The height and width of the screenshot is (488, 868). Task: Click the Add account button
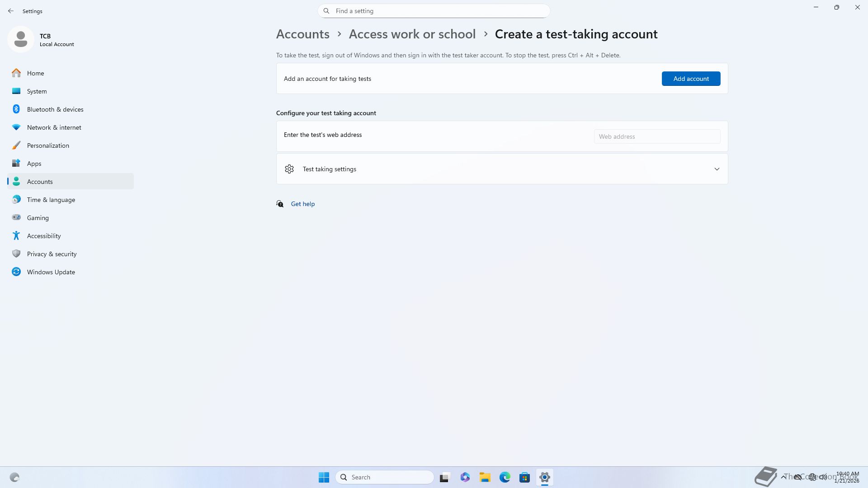point(691,79)
